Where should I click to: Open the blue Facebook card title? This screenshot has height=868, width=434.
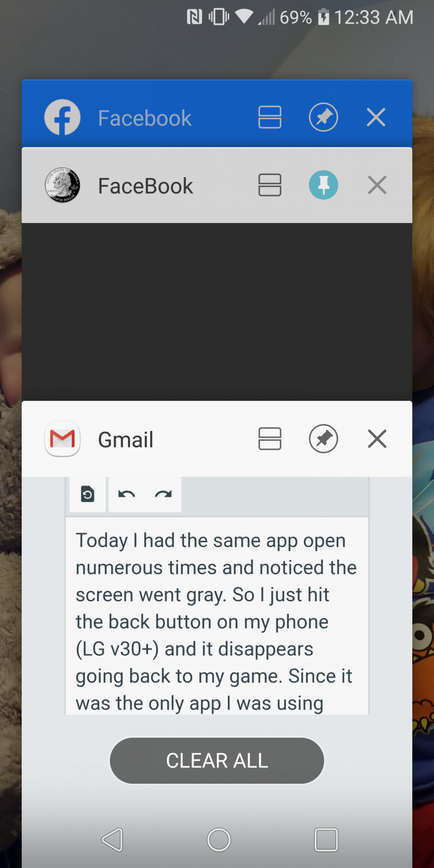145,118
